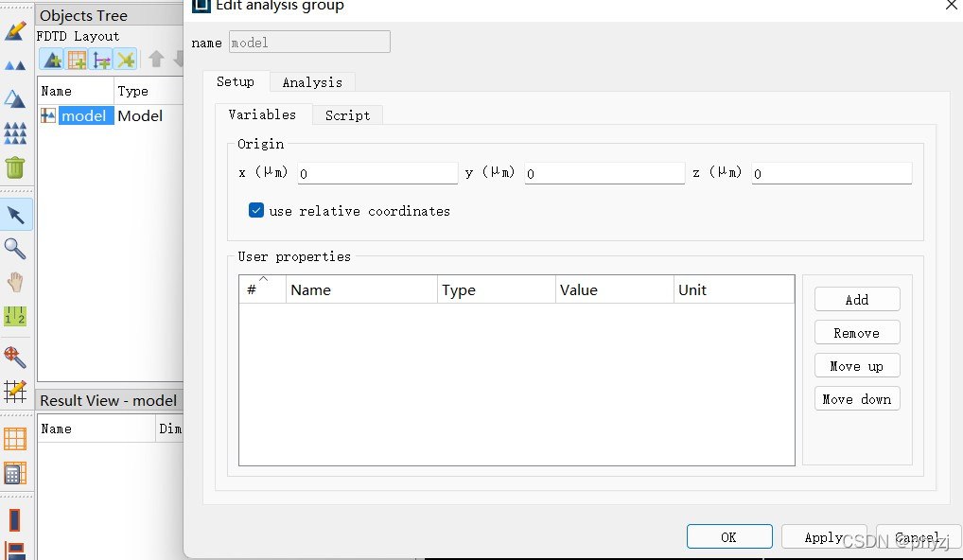The image size is (963, 560).
Task: Sort by the # column header
Action: 262,289
